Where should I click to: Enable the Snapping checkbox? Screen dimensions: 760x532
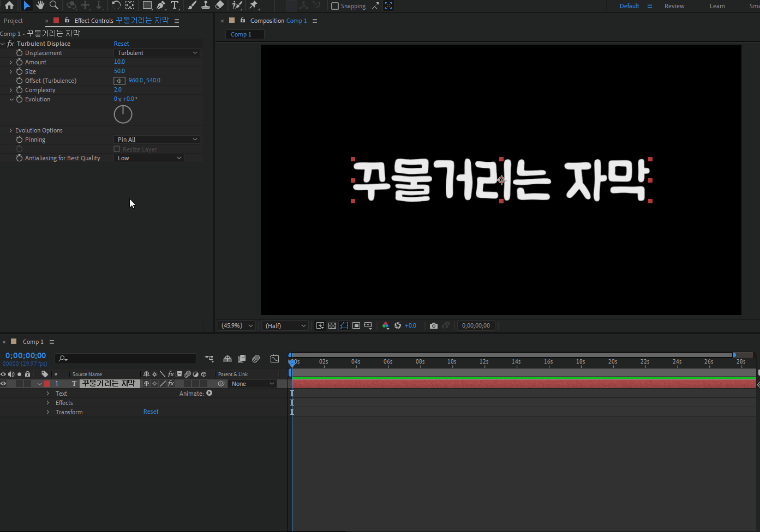[x=335, y=6]
